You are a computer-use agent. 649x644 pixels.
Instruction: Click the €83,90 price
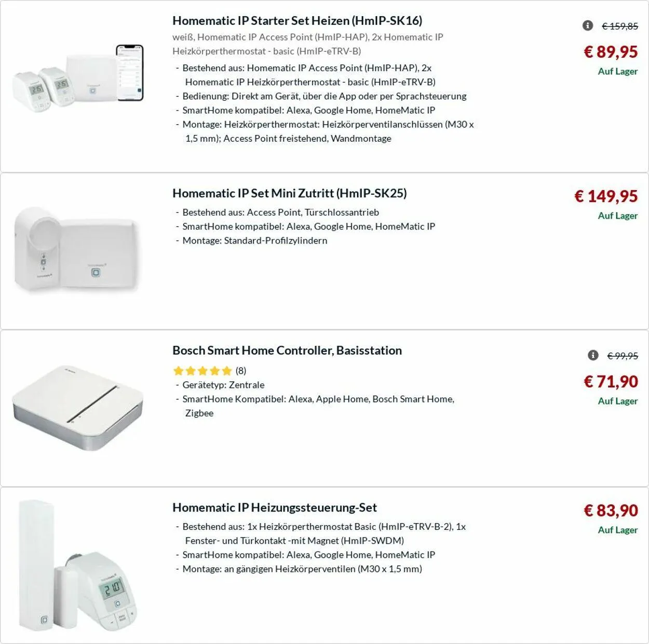(x=611, y=511)
